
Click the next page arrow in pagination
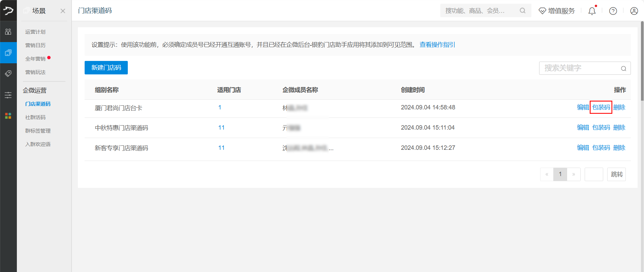[x=574, y=174]
